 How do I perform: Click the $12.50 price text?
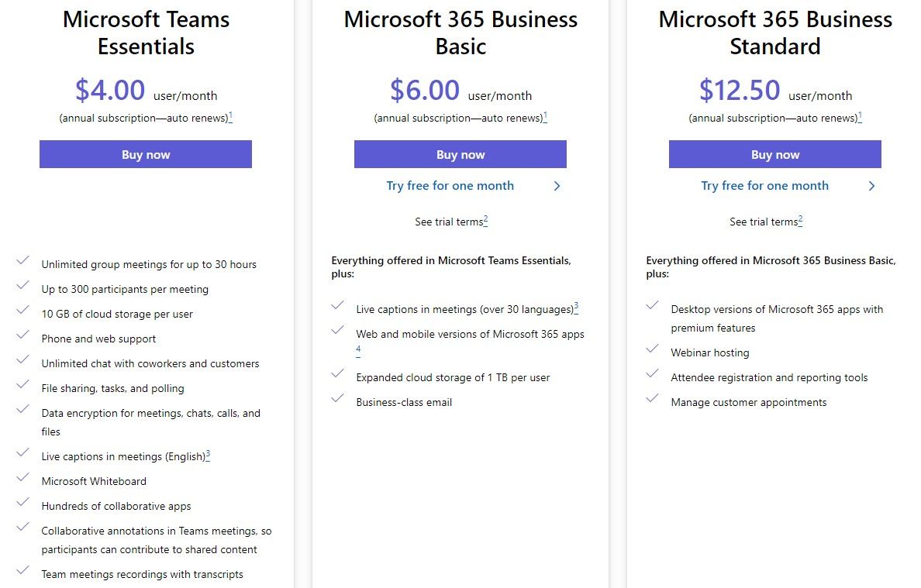(740, 90)
